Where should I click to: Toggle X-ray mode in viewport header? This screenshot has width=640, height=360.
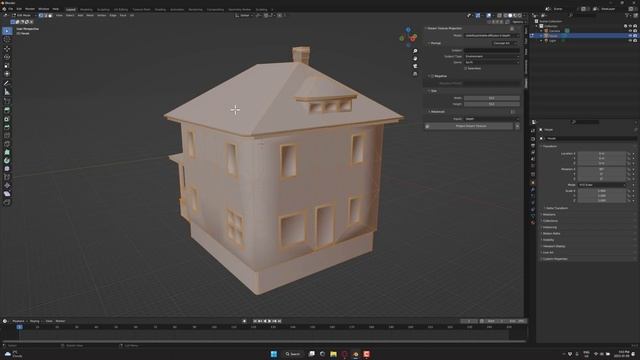(499, 16)
